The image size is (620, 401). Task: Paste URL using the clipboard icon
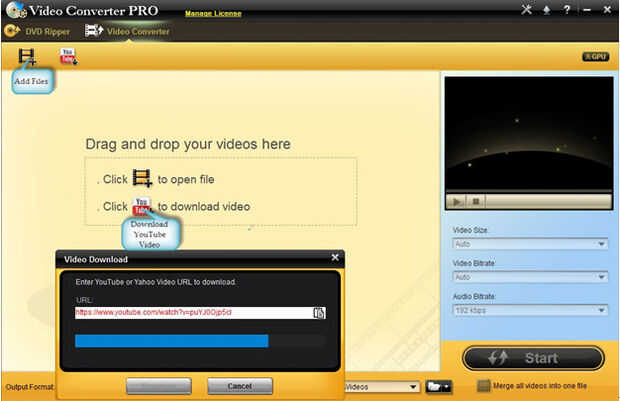(319, 313)
